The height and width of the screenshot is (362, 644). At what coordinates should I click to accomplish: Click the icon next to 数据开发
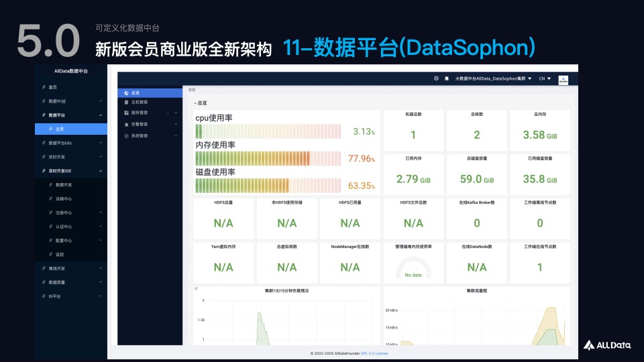50,185
